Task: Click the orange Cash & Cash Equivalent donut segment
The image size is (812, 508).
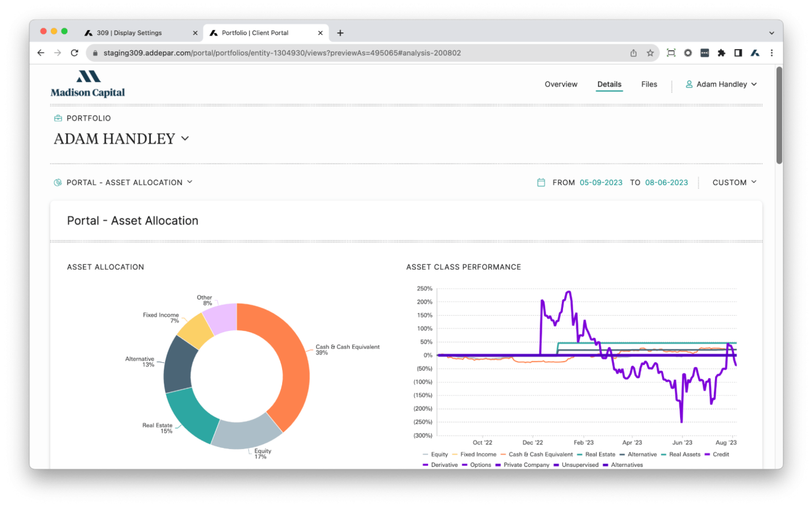Action: click(x=288, y=362)
